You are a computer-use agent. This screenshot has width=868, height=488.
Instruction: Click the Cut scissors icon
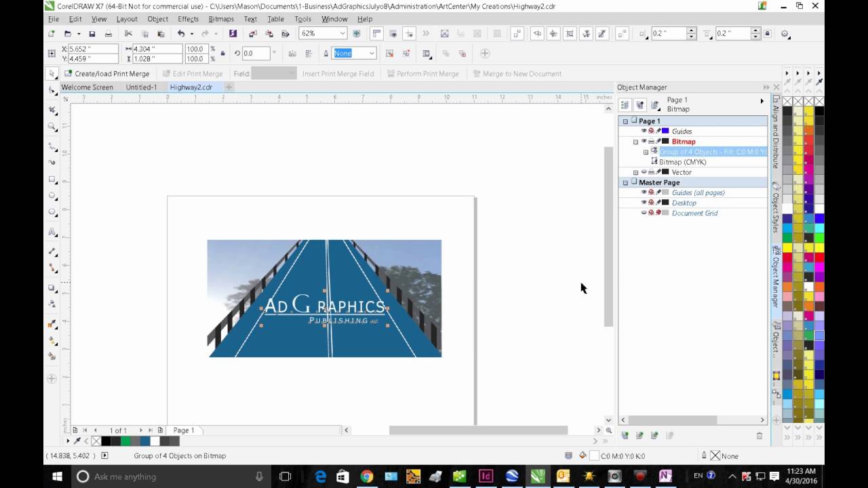click(127, 33)
